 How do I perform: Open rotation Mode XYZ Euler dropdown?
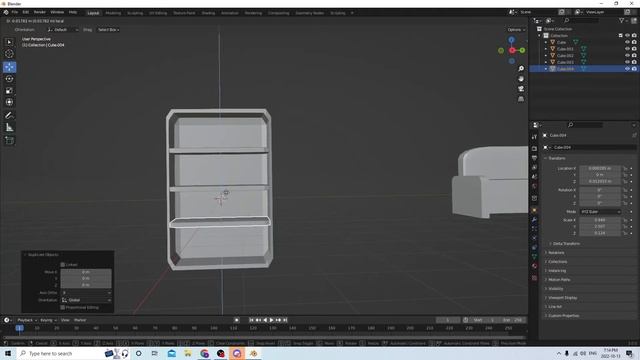tap(600, 212)
